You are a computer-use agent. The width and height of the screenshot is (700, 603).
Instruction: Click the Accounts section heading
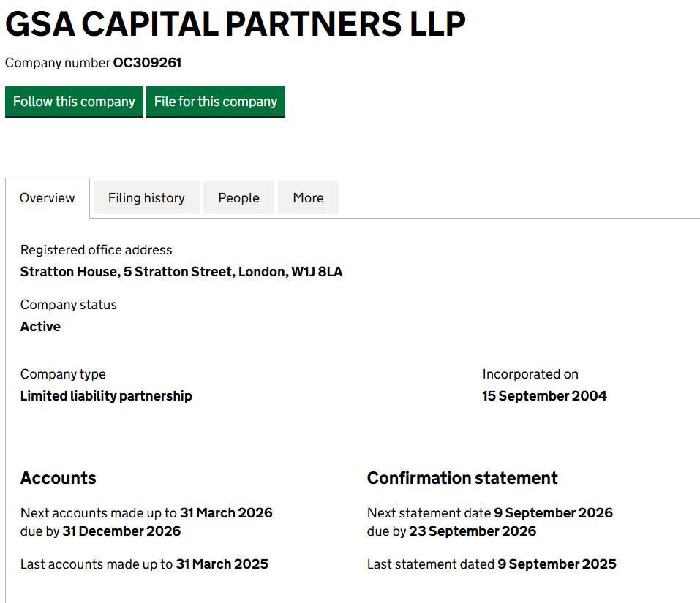click(x=59, y=478)
